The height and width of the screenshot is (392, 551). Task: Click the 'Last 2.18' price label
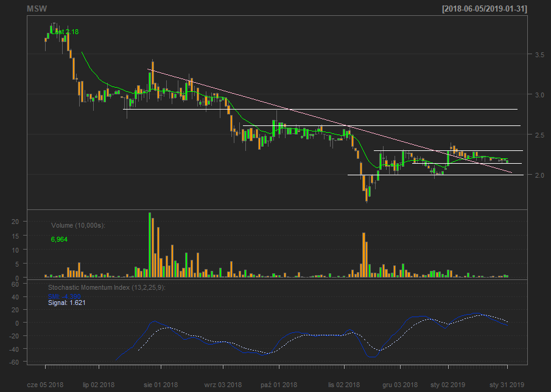click(x=65, y=32)
